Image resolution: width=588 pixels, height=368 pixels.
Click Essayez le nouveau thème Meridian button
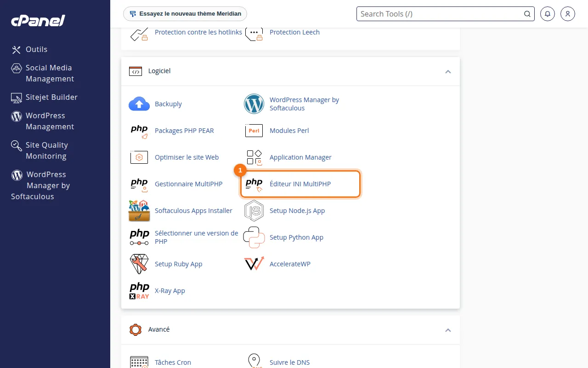(185, 14)
